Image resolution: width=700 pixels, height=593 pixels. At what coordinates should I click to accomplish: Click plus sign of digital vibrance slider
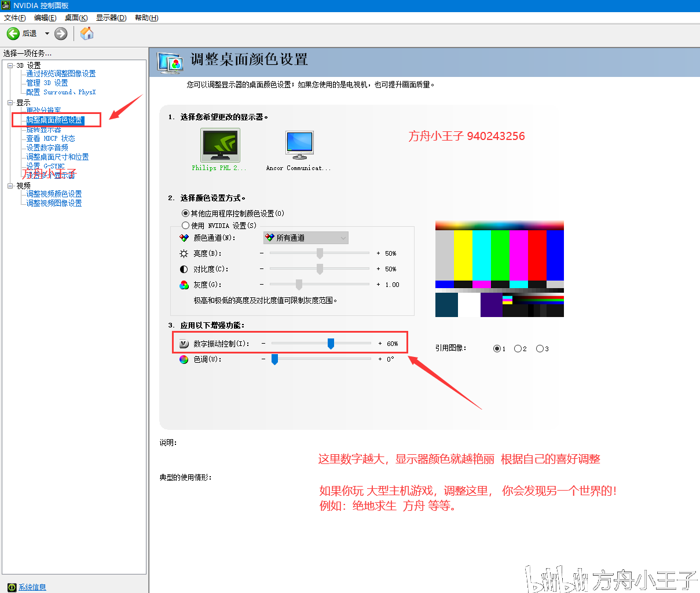[x=380, y=344]
